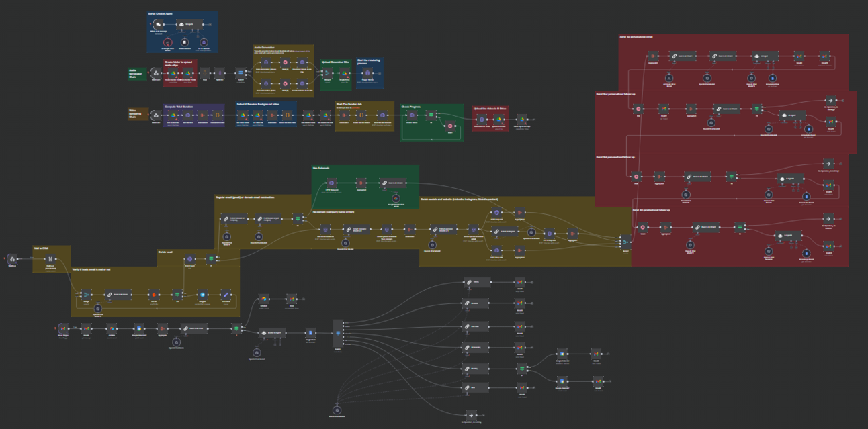Select the Merge node in the Verify leads email group

point(86,295)
